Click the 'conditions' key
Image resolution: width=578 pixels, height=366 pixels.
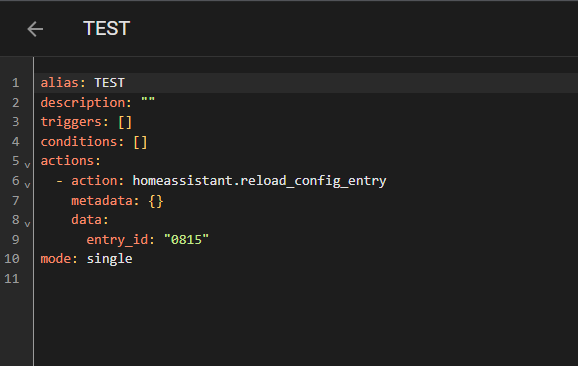click(x=79, y=142)
